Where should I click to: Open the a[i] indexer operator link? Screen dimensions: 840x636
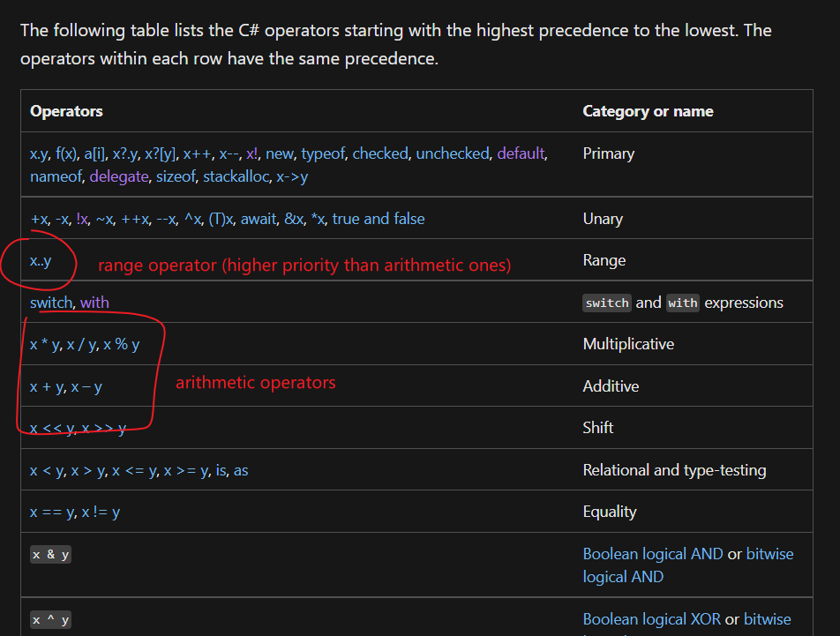coord(94,154)
